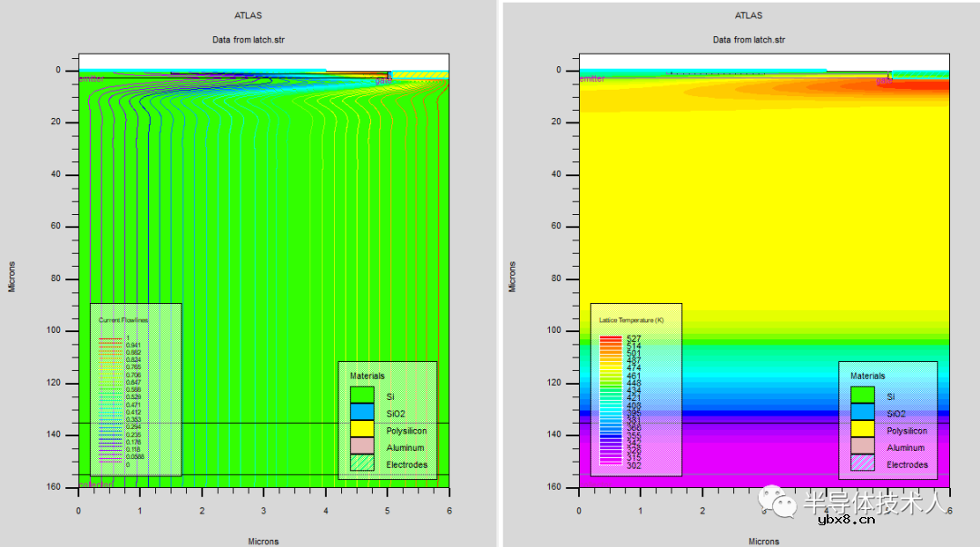Select the magenta 302 K temperature color band
Image resolution: width=980 pixels, height=547 pixels.
[611, 464]
